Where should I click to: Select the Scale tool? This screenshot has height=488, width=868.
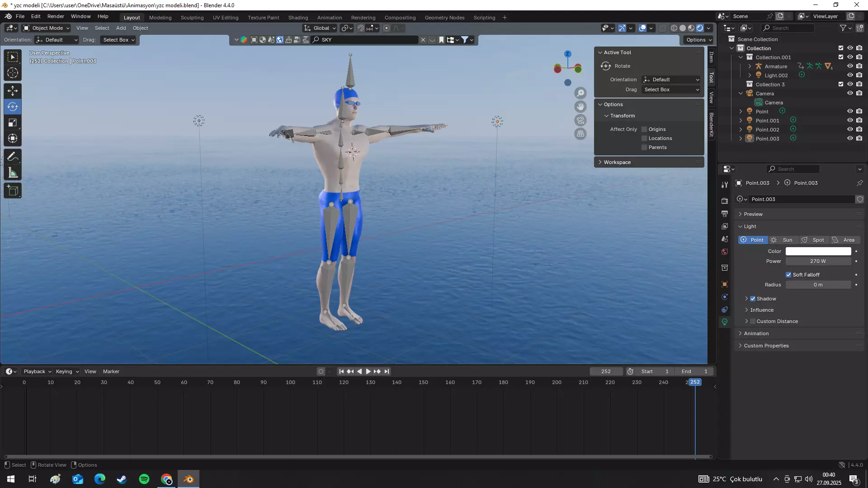coord(13,122)
